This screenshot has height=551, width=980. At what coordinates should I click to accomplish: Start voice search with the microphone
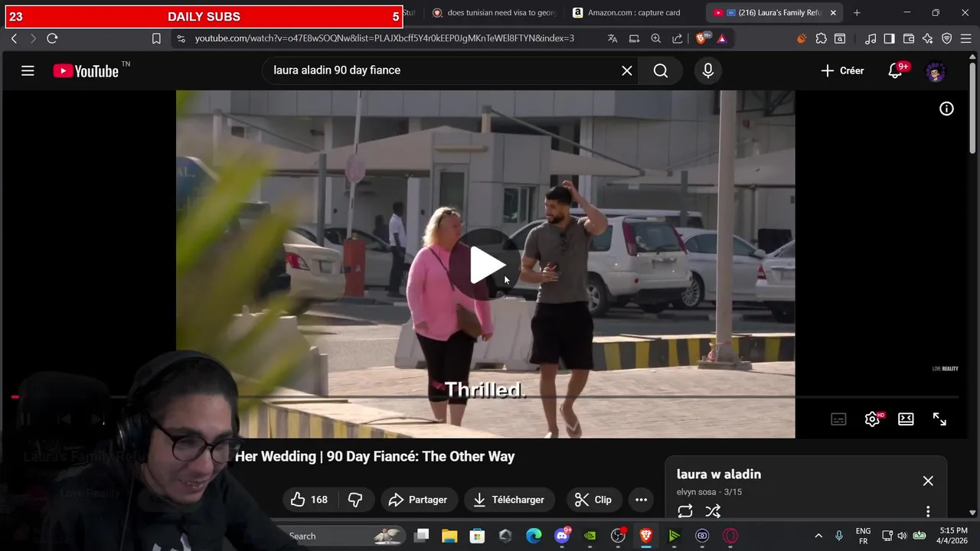(x=708, y=70)
